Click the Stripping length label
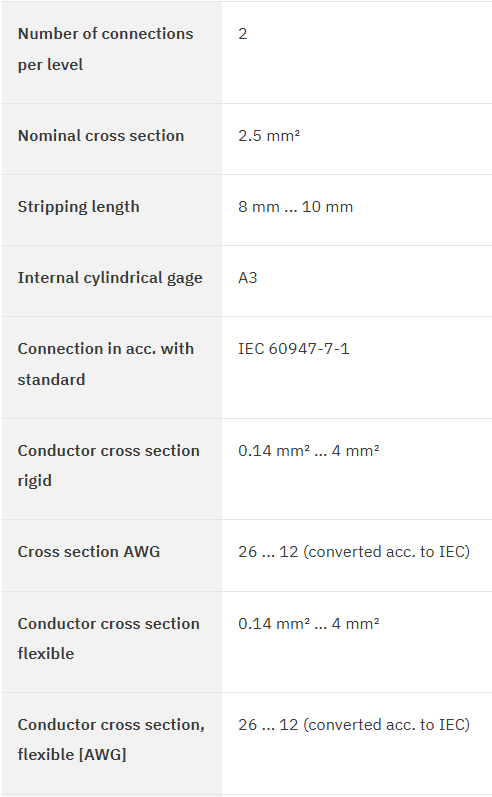The width and height of the screenshot is (492, 797). tap(78, 207)
